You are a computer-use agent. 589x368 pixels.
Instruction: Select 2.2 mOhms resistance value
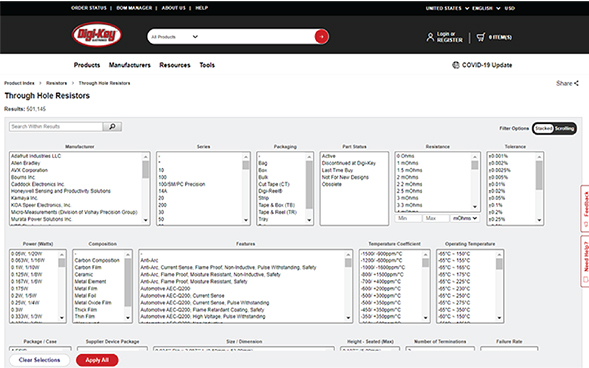pos(409,184)
